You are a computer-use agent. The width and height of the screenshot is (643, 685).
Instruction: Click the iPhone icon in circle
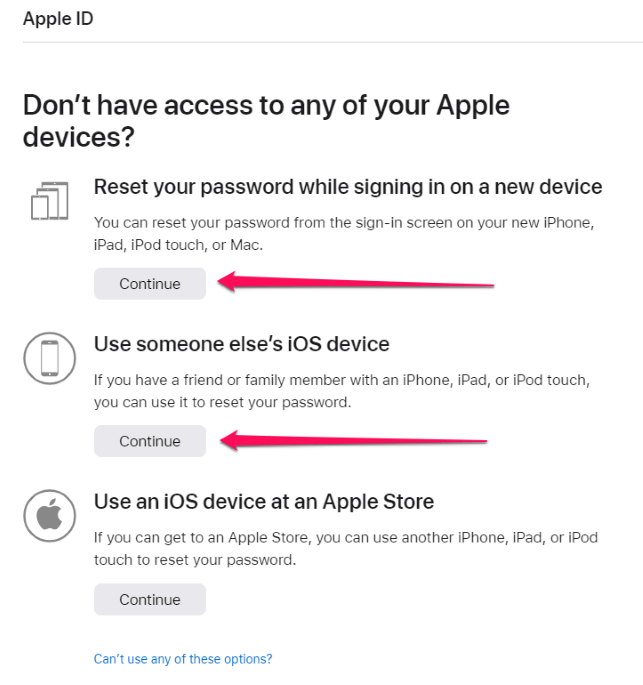click(x=49, y=358)
